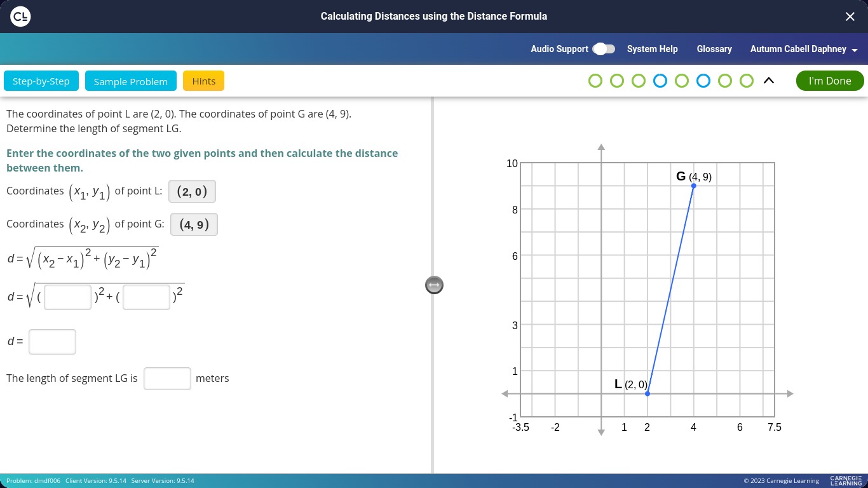
Task: Select the eighth, last progress circle
Action: [x=747, y=81]
